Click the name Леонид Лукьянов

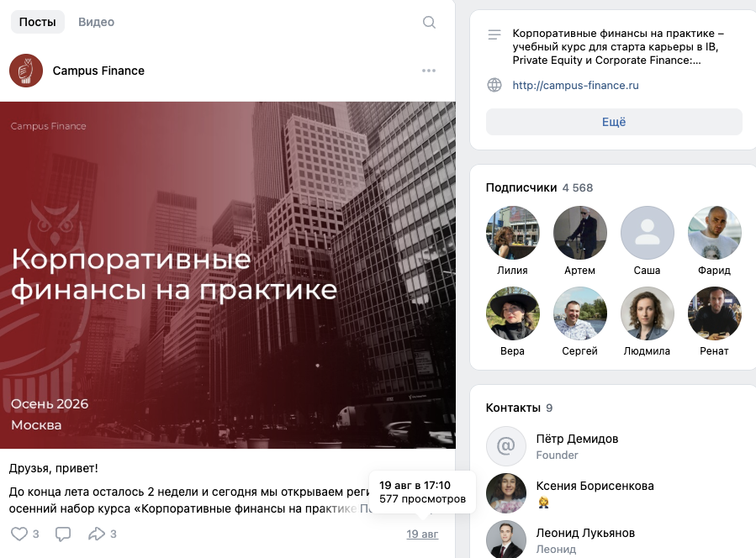tap(585, 533)
